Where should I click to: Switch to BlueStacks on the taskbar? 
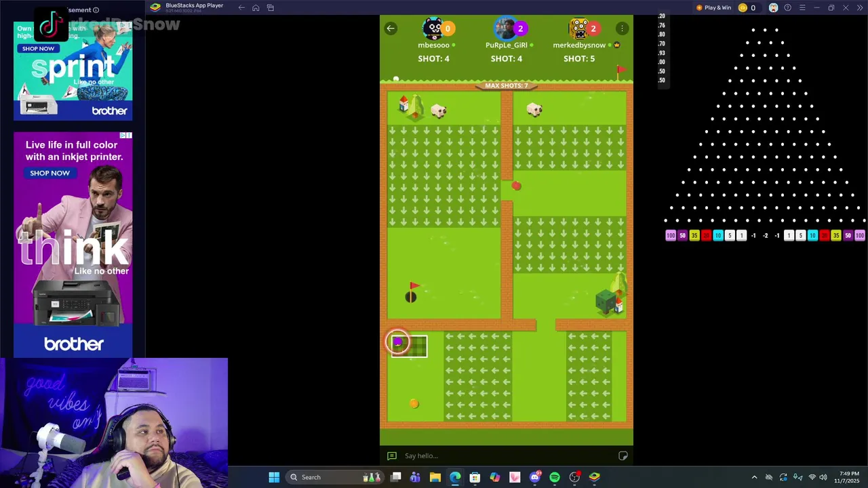click(x=594, y=477)
